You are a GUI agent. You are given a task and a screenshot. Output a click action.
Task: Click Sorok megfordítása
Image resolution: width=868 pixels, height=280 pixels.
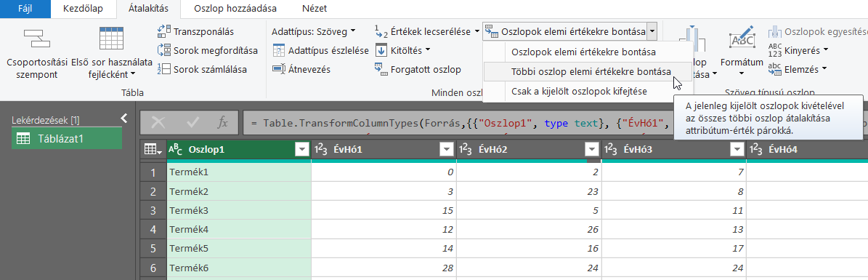coord(208,50)
